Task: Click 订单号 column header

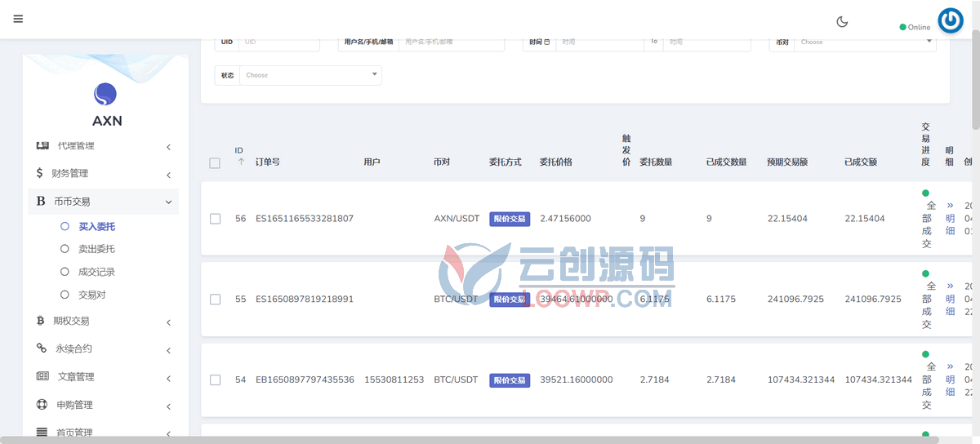Action: pos(268,162)
